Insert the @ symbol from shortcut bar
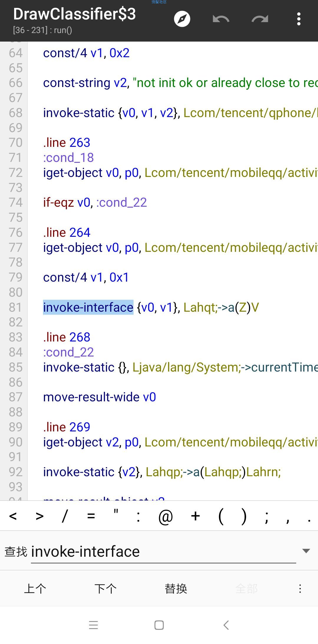 click(166, 517)
